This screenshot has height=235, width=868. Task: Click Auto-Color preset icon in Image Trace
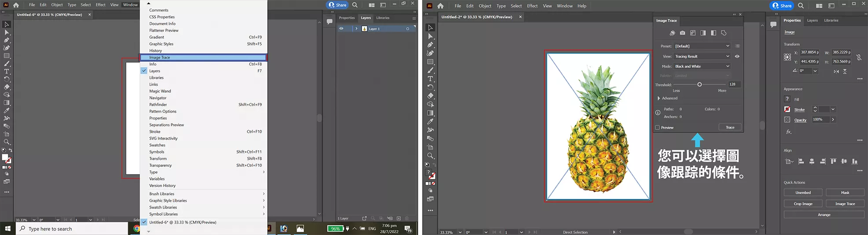[672, 33]
